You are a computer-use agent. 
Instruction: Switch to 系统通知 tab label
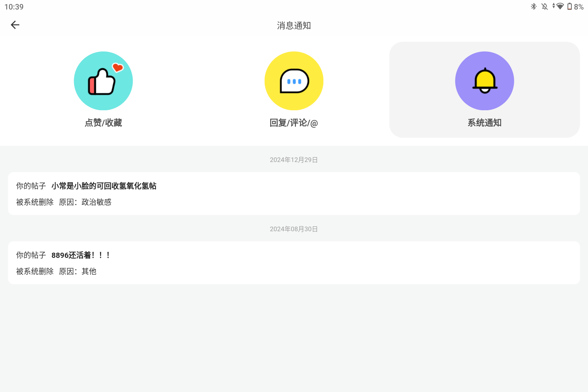pyautogui.click(x=484, y=123)
